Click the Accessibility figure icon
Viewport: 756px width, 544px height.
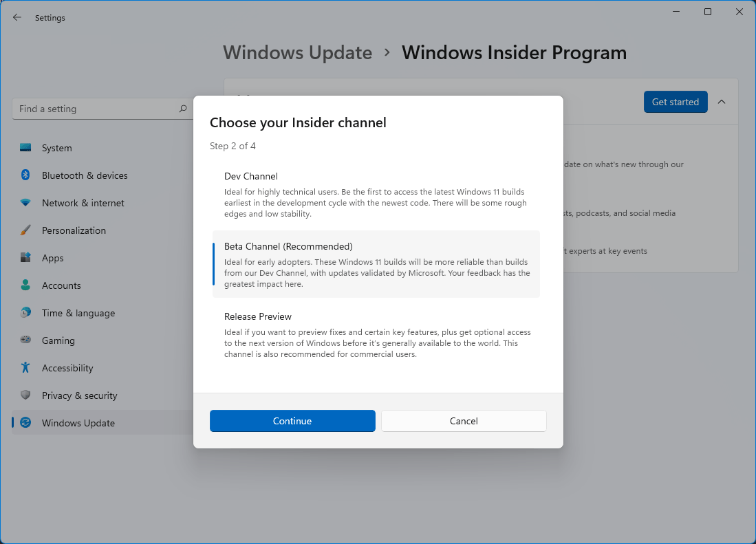25,368
